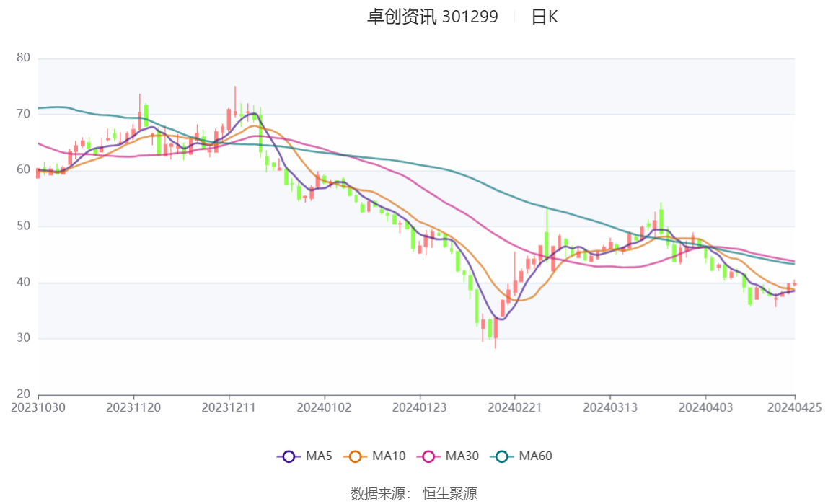Hide the teal MA60 moving average series
828x504 pixels.
(502, 456)
